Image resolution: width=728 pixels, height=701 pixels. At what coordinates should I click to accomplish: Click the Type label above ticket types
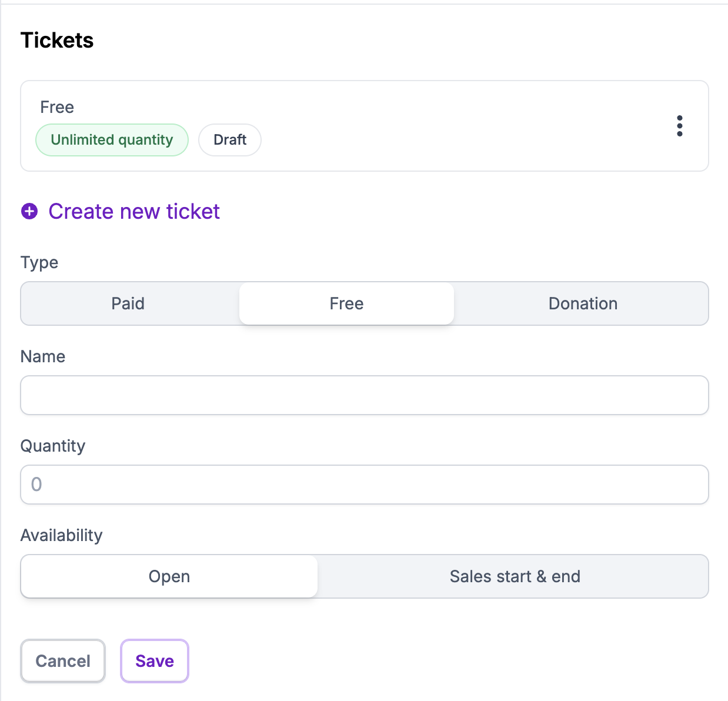[x=39, y=262]
